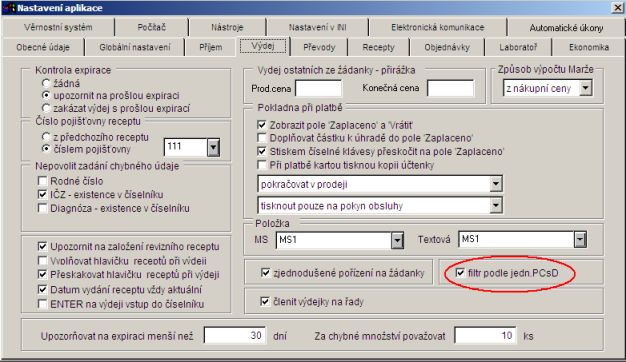Toggle IČZ existence v číselníku checkbox
Image resolution: width=626 pixels, height=362 pixels.
pyautogui.click(x=42, y=194)
